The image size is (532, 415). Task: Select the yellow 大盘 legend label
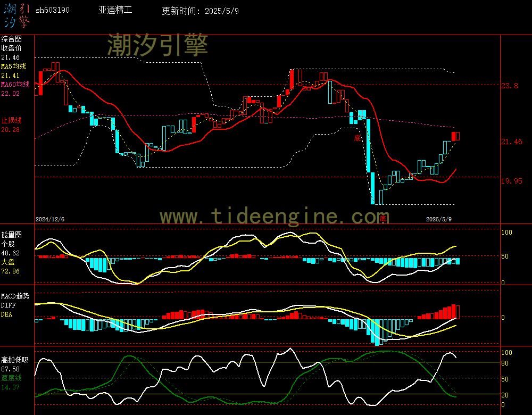click(8, 262)
